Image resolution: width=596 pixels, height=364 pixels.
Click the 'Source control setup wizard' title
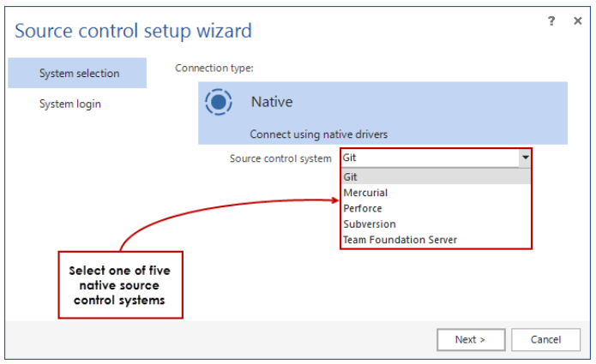133,31
